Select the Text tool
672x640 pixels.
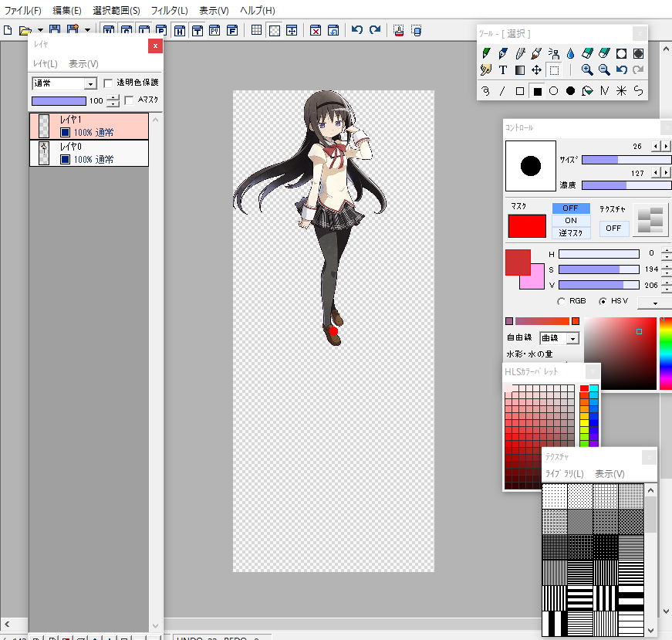point(503,69)
